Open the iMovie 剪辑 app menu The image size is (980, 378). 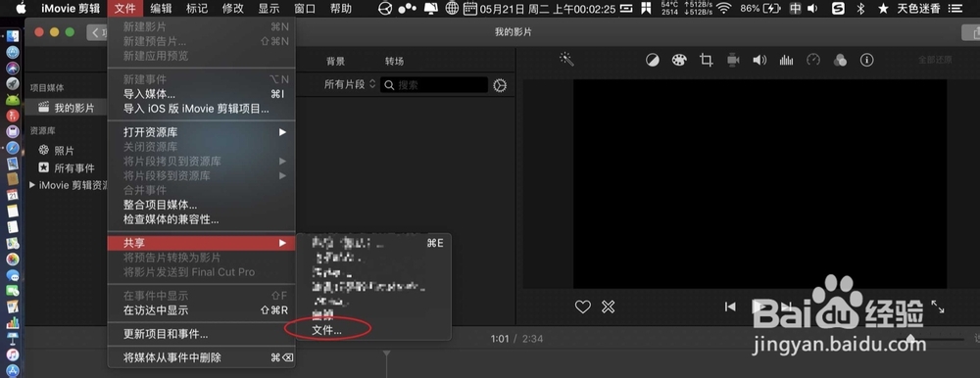(x=70, y=8)
